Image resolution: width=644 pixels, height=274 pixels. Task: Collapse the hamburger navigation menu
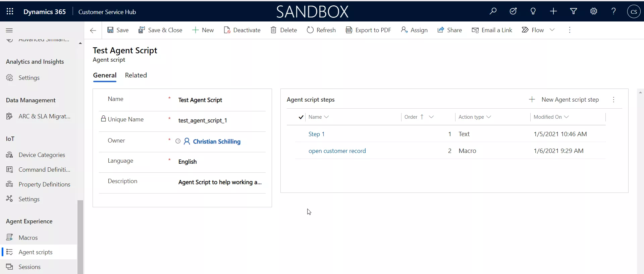pyautogui.click(x=9, y=30)
